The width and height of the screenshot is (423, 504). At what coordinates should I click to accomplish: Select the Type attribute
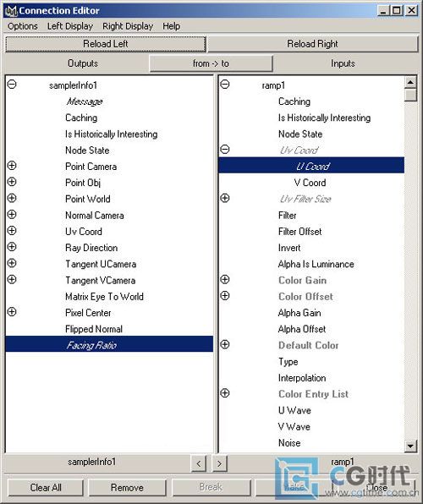(x=288, y=362)
